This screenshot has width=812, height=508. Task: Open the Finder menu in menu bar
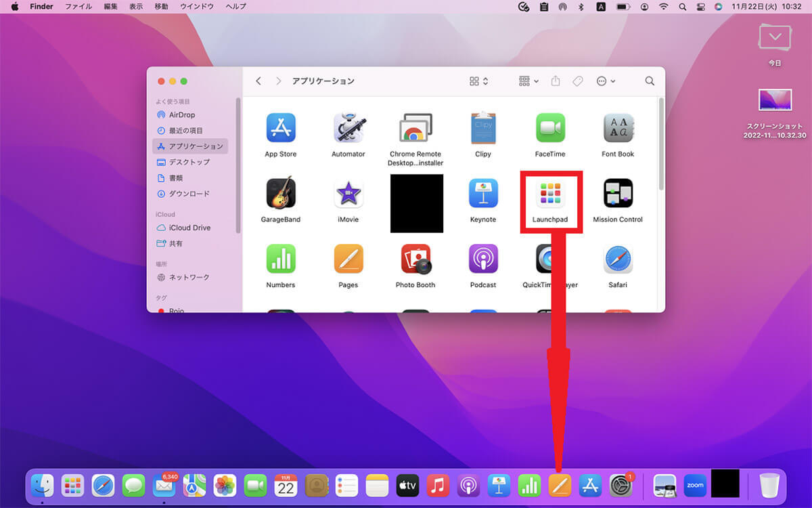pyautogui.click(x=41, y=6)
